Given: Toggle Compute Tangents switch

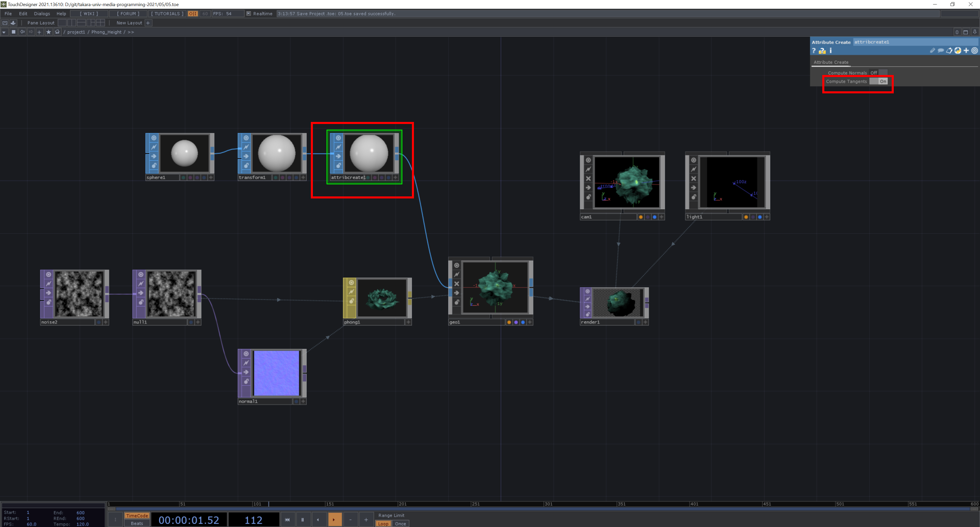Looking at the screenshot, I should (x=878, y=82).
